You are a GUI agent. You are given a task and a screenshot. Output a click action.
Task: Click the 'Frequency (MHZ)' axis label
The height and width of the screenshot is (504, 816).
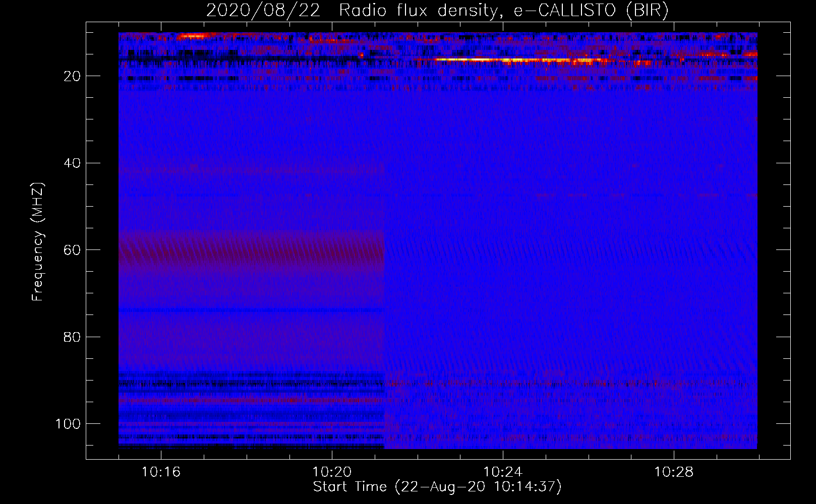click(38, 242)
